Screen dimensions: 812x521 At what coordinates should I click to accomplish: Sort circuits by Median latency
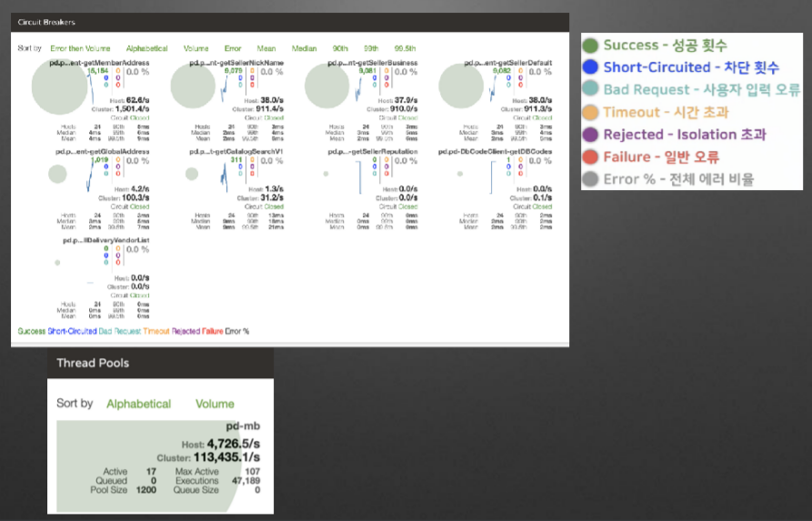coord(304,48)
